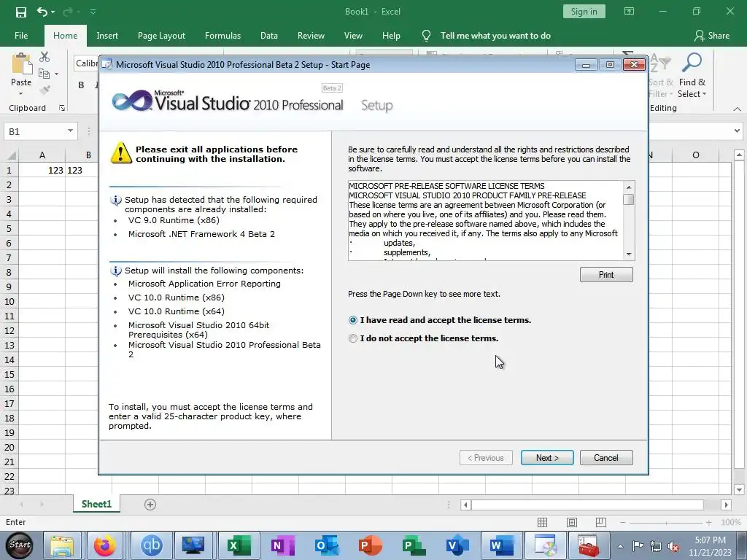Open the Help ribbon tab
This screenshot has width=747, height=560.
click(x=391, y=36)
